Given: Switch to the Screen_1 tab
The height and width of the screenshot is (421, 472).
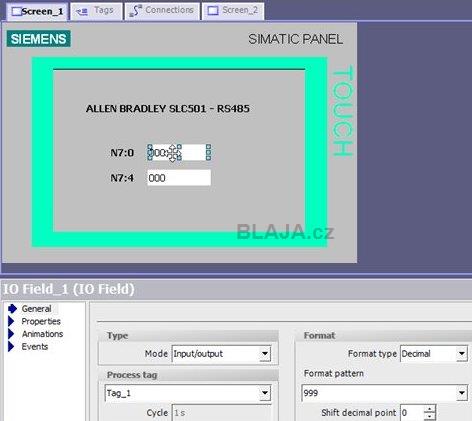Looking at the screenshot, I should pos(37,11).
